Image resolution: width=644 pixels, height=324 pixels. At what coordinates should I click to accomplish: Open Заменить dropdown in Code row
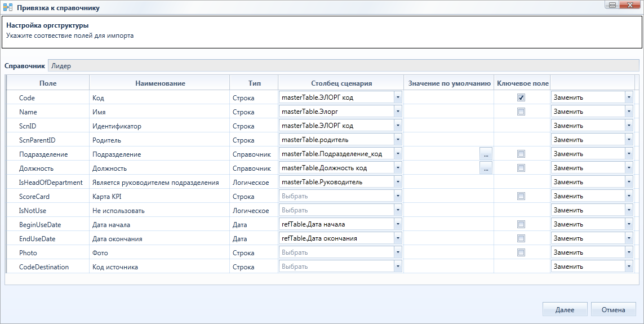click(x=629, y=97)
